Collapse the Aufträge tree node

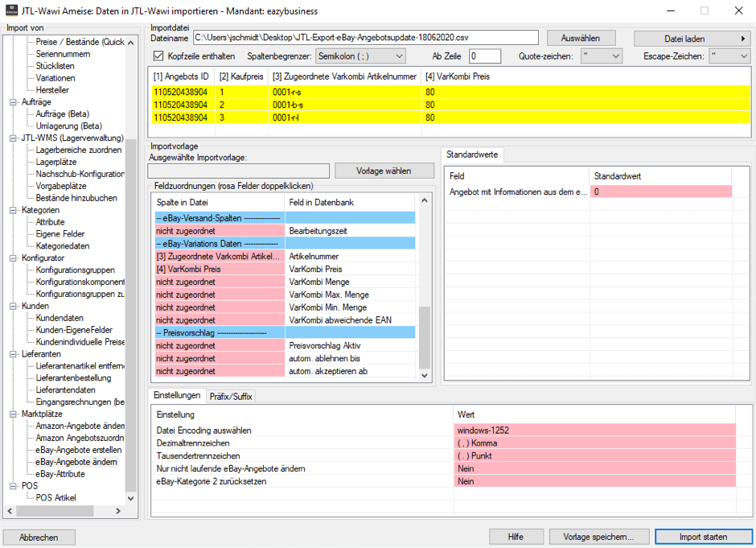[13, 101]
